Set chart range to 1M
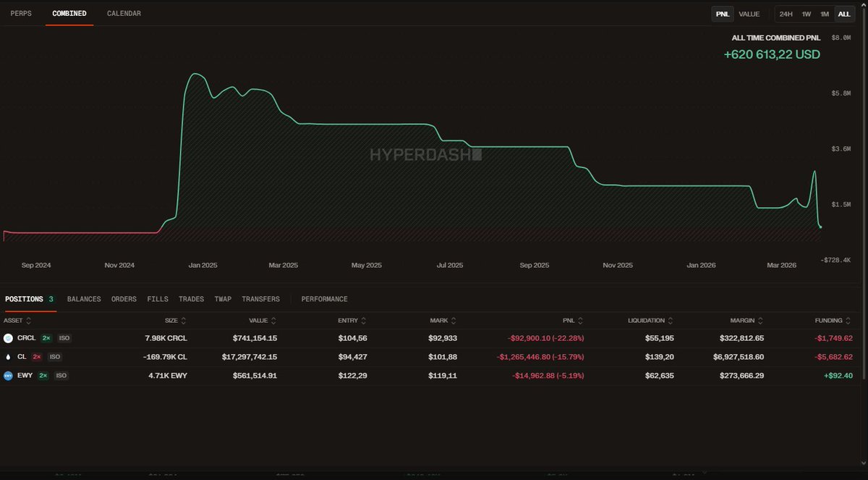The height and width of the screenshot is (480, 868). tap(825, 14)
